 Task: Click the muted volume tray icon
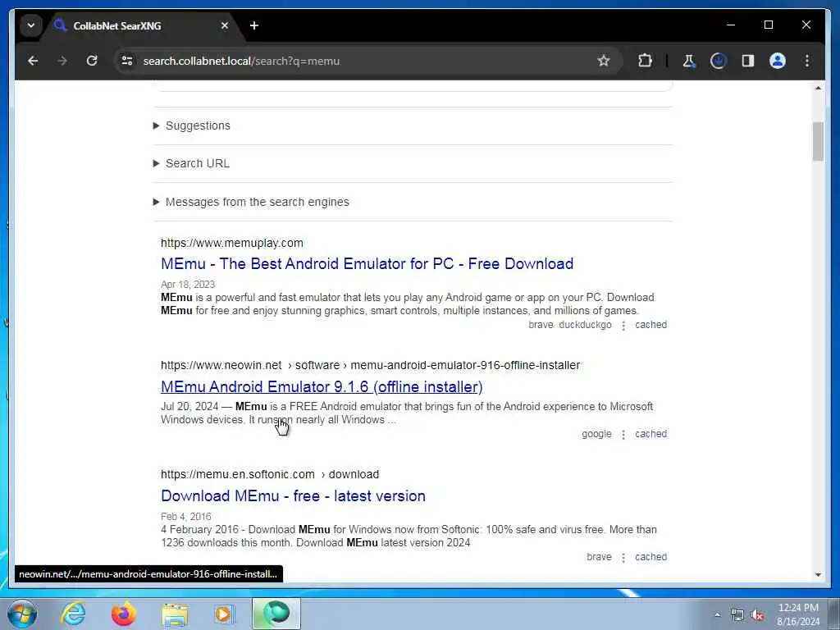[757, 615]
